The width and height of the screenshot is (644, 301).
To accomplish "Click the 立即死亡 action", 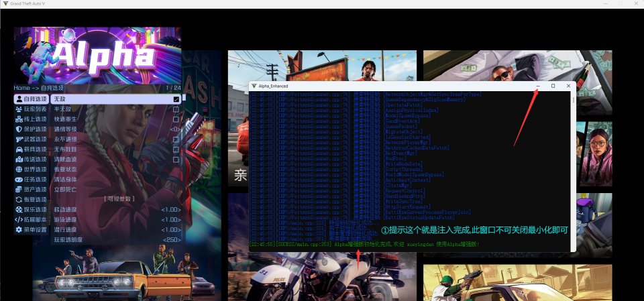I will pos(66,190).
